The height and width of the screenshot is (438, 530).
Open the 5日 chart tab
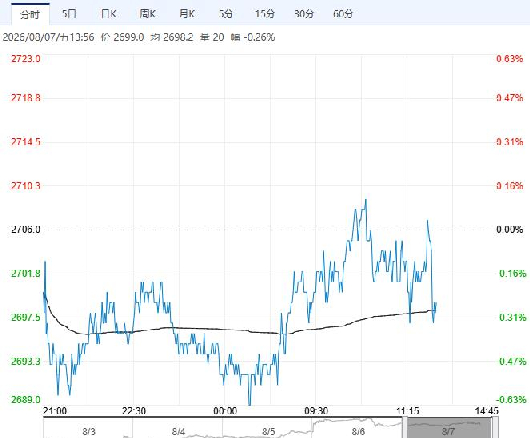[x=69, y=14]
